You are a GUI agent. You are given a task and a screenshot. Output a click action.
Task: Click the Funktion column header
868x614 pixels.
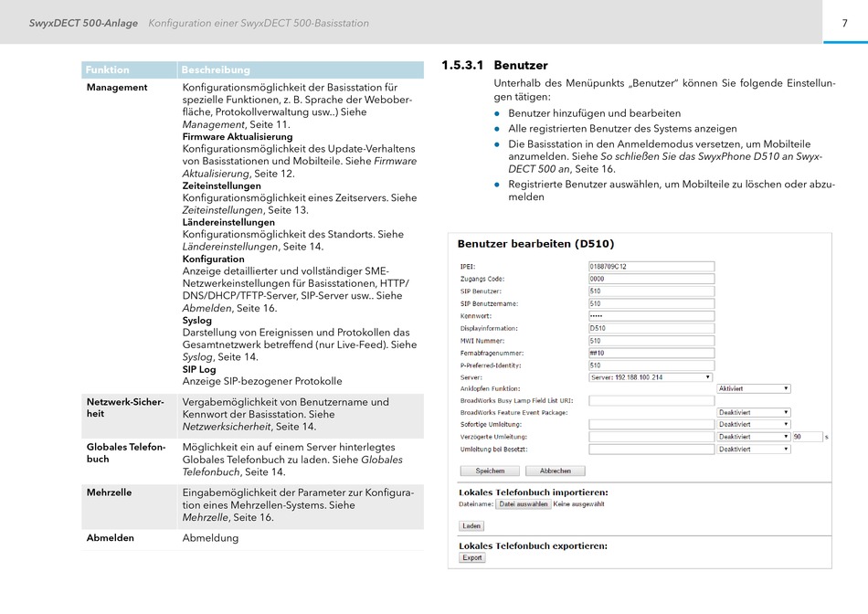108,69
